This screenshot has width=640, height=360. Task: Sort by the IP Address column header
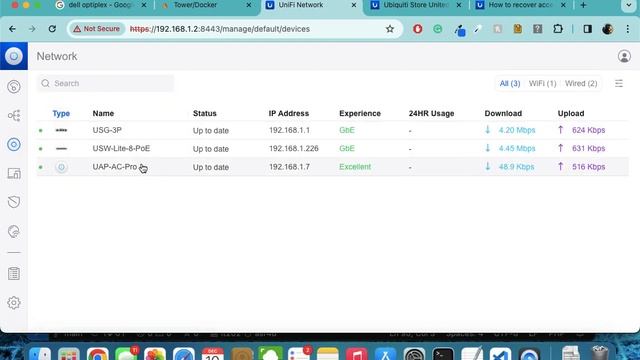pos(289,113)
